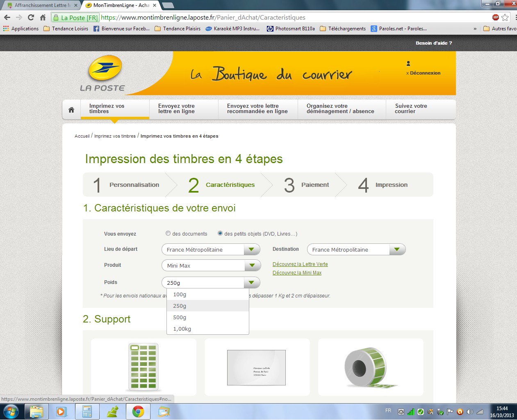The image size is (517, 420).
Task: Select 'des petits objets' radio button
Action: (x=220, y=233)
